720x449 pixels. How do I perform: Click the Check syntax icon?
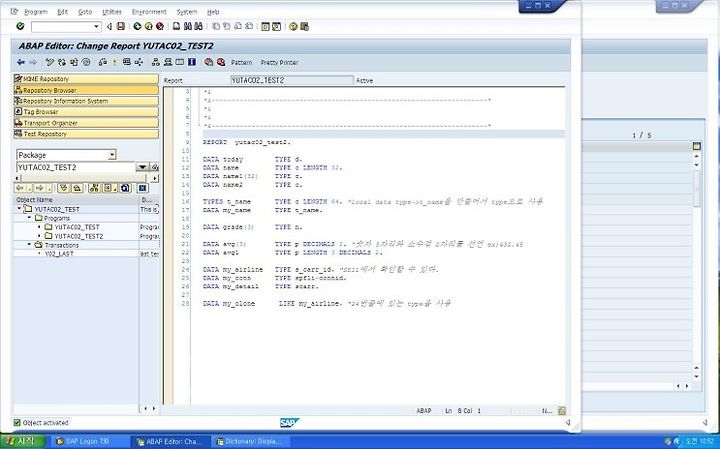pyautogui.click(x=103, y=62)
